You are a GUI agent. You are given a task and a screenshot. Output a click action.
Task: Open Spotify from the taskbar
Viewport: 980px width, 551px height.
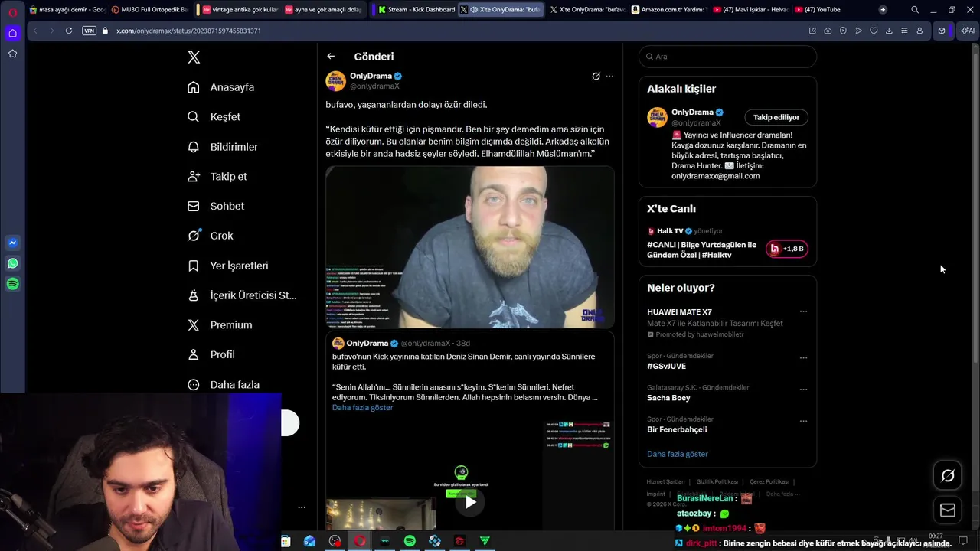410,541
